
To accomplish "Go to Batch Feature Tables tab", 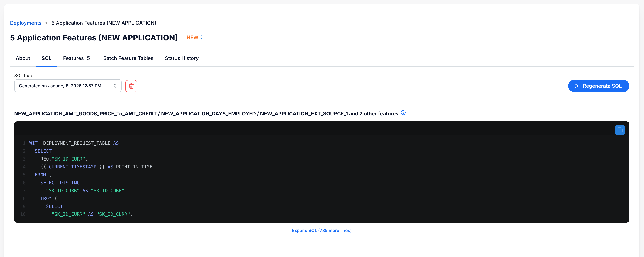I will [x=128, y=58].
